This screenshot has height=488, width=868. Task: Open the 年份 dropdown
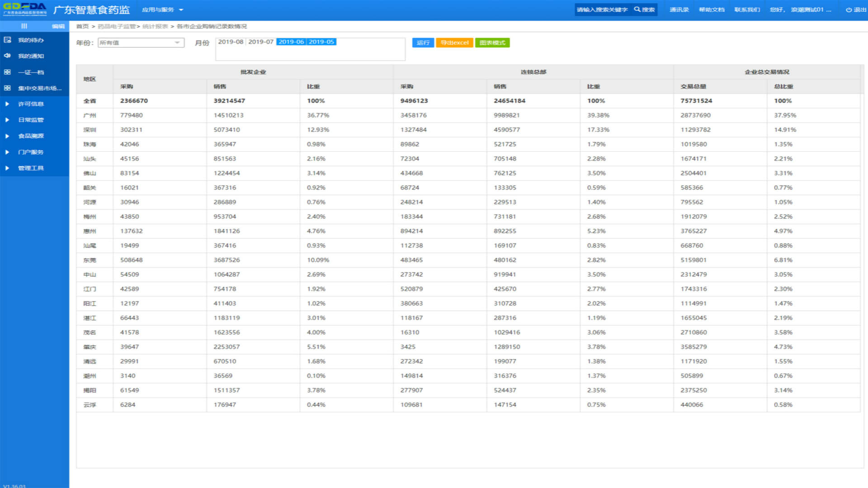click(141, 43)
